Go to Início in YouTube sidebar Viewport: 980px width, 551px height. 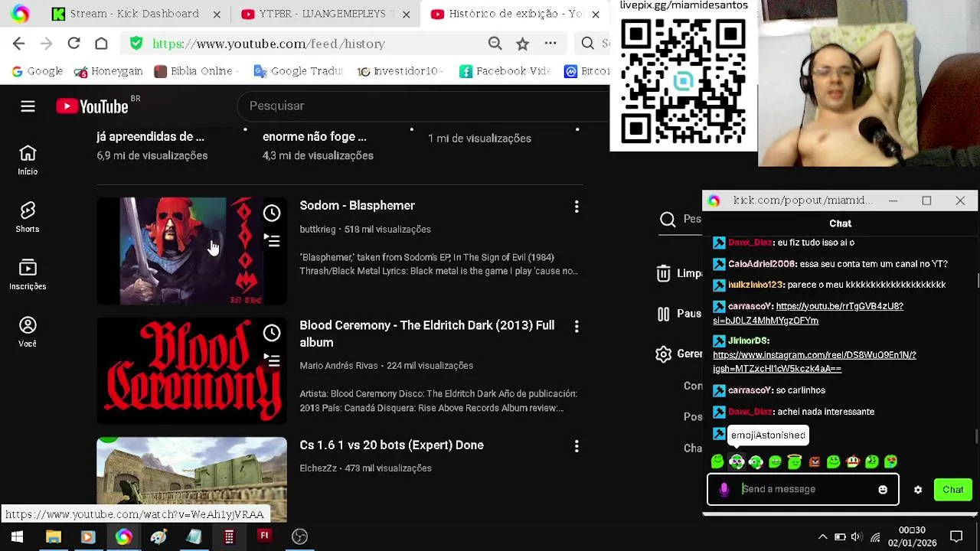(28, 160)
